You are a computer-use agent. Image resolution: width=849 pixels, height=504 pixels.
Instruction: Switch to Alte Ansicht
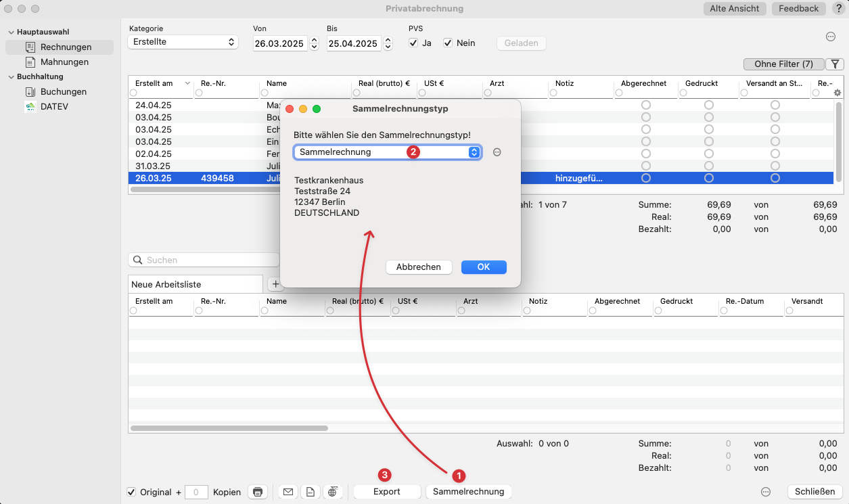(735, 9)
